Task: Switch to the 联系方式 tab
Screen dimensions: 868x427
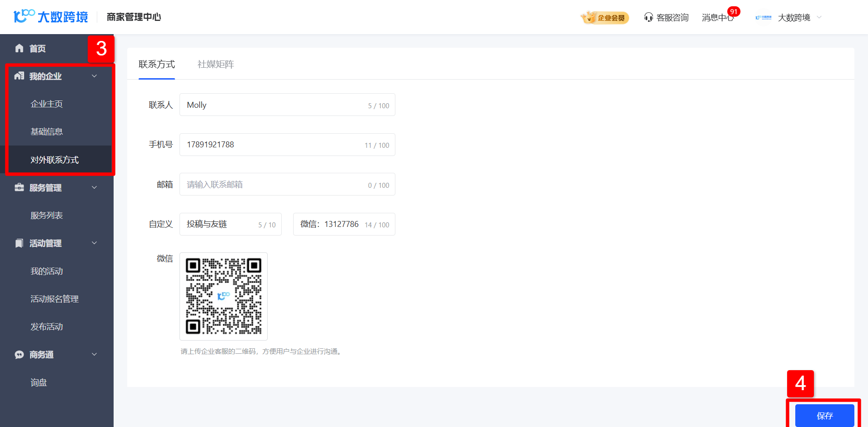Action: point(157,64)
